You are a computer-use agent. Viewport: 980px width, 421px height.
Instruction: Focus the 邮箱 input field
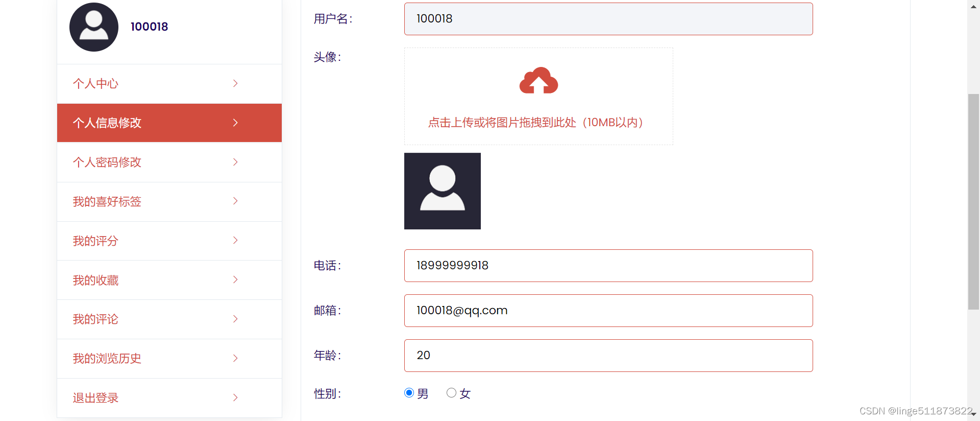tap(608, 311)
